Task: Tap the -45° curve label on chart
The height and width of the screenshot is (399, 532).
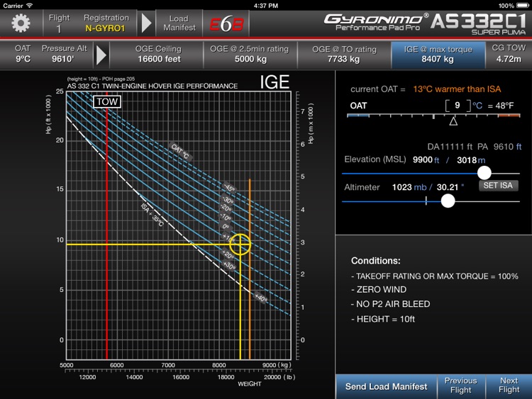Action: click(x=229, y=188)
